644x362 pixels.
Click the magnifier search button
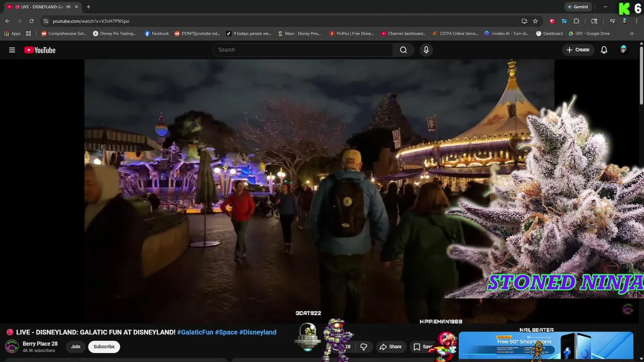point(404,50)
